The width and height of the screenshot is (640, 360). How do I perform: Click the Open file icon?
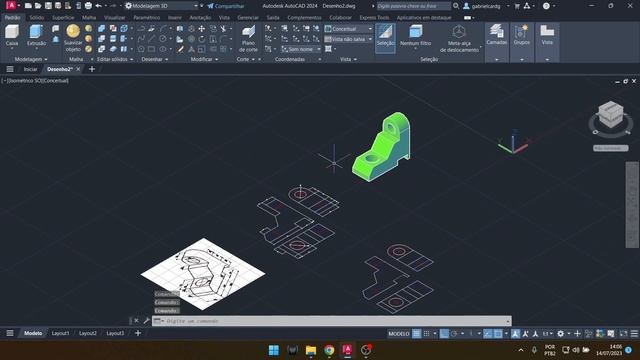(x=38, y=6)
